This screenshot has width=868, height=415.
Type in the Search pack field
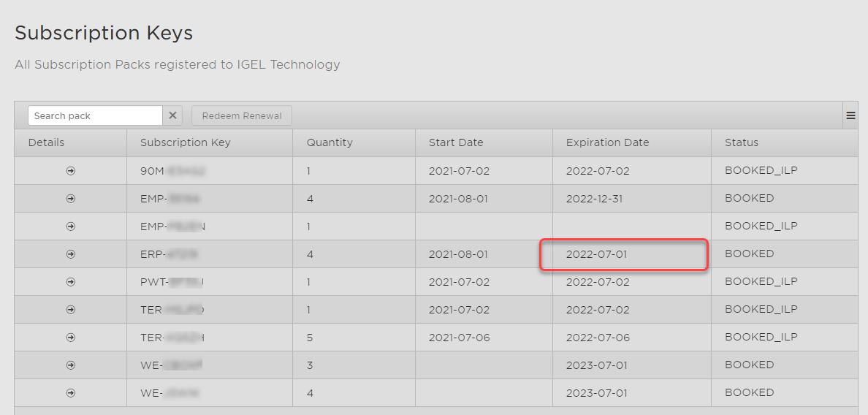(95, 115)
